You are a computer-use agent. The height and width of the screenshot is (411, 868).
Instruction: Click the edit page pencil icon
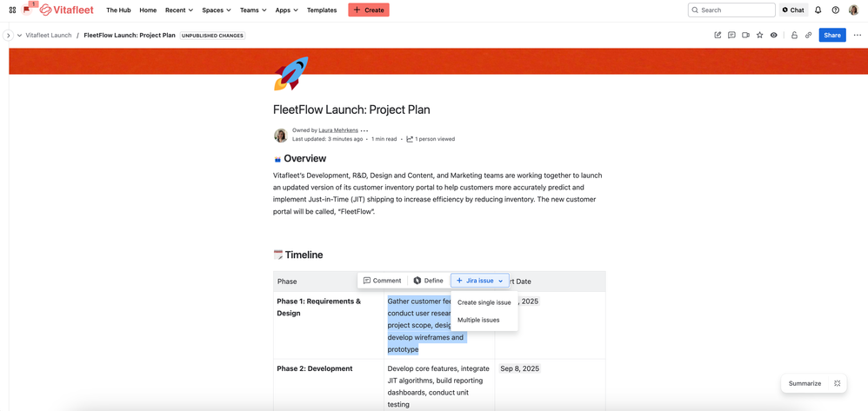coord(718,35)
